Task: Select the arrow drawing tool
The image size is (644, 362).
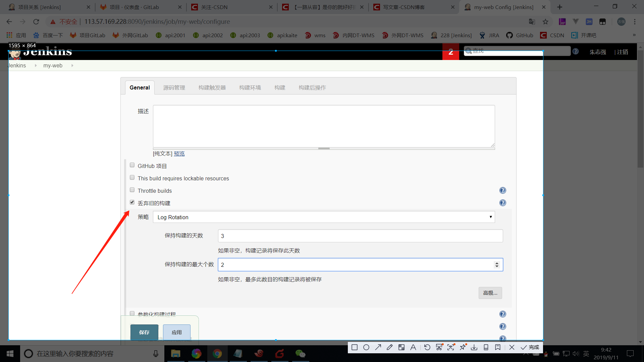Action: 378,347
